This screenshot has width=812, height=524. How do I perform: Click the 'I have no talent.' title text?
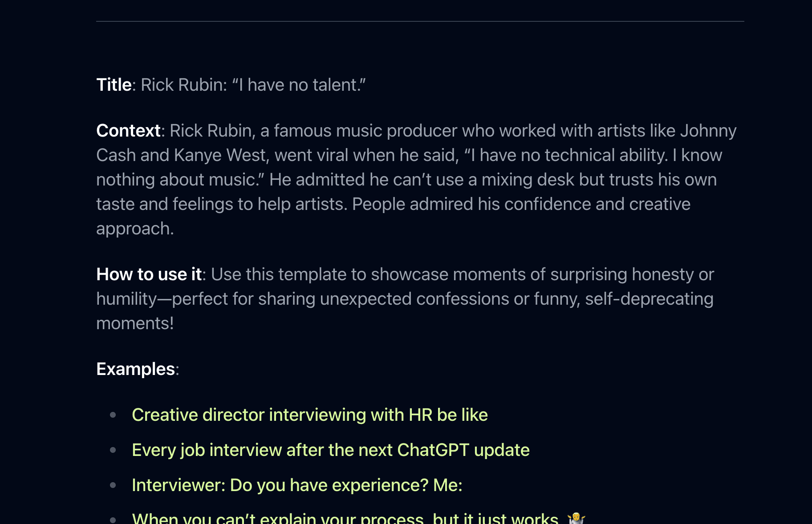click(x=299, y=85)
